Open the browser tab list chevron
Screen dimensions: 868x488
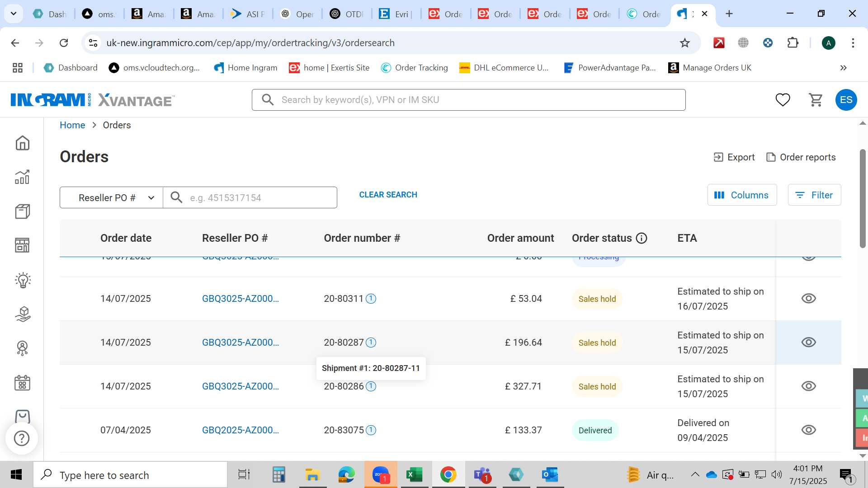[14, 14]
